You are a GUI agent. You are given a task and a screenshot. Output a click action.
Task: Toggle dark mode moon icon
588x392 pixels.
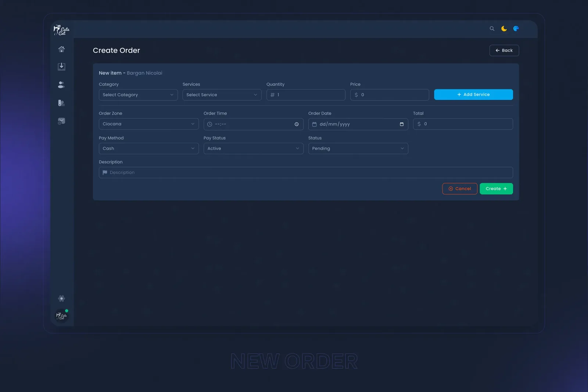coord(504,29)
